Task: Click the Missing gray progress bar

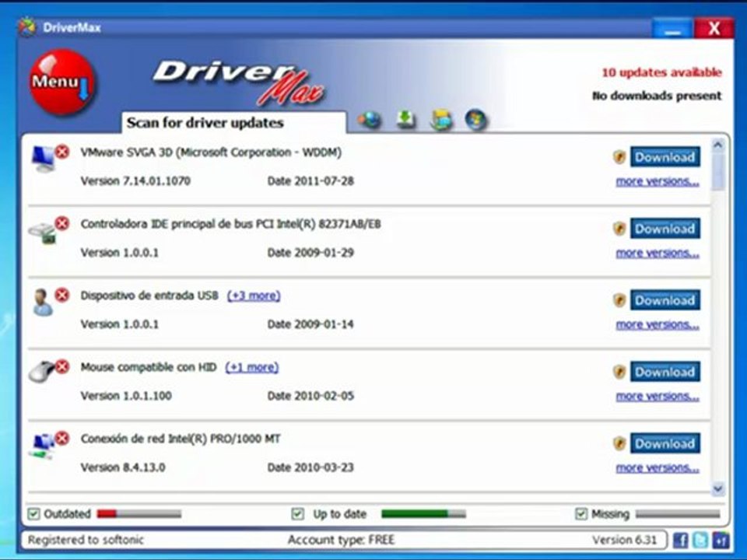Action: [678, 514]
